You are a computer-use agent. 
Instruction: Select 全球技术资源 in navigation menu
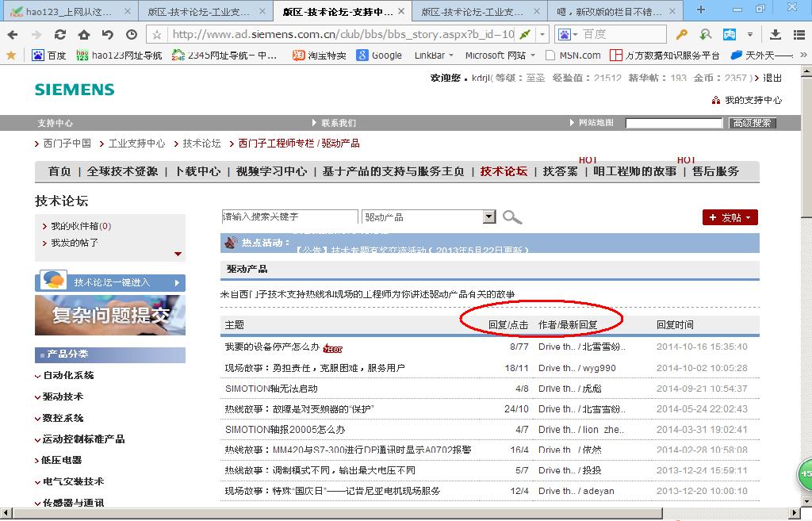pos(122,171)
